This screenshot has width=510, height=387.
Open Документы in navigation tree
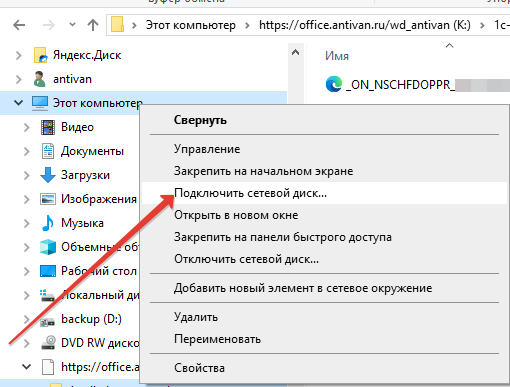(92, 151)
